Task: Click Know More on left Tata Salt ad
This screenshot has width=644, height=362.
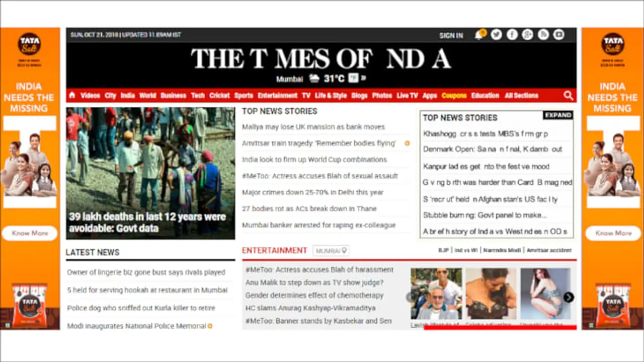Action: pyautogui.click(x=30, y=233)
